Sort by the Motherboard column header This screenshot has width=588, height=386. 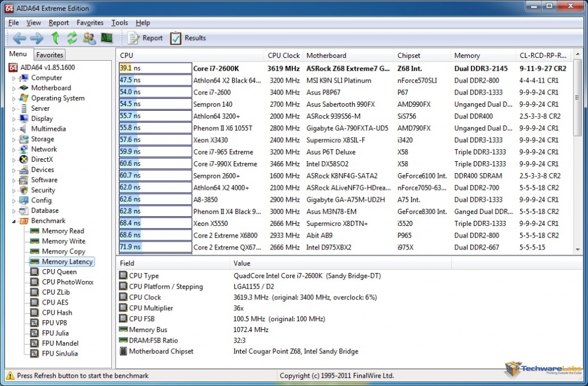pyautogui.click(x=348, y=56)
